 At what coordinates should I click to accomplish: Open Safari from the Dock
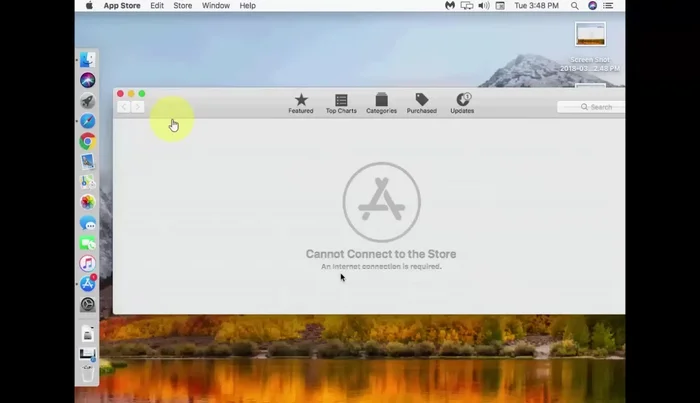[88, 121]
